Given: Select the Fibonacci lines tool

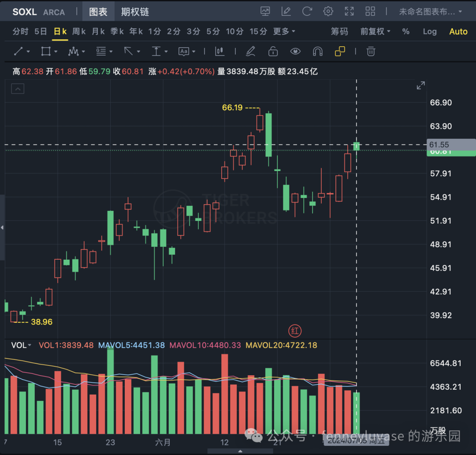Looking at the screenshot, I should [x=101, y=51].
